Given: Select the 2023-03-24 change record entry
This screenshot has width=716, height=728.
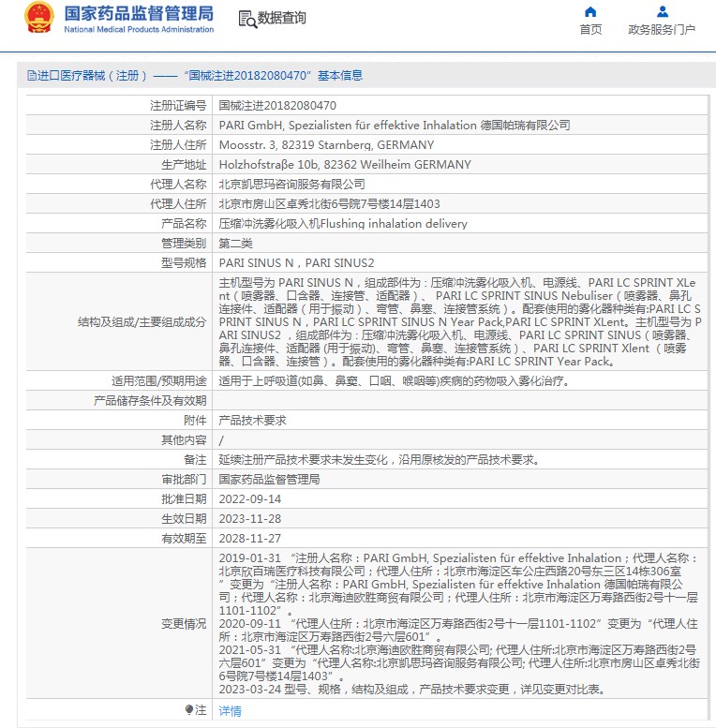Looking at the screenshot, I should (x=412, y=689).
